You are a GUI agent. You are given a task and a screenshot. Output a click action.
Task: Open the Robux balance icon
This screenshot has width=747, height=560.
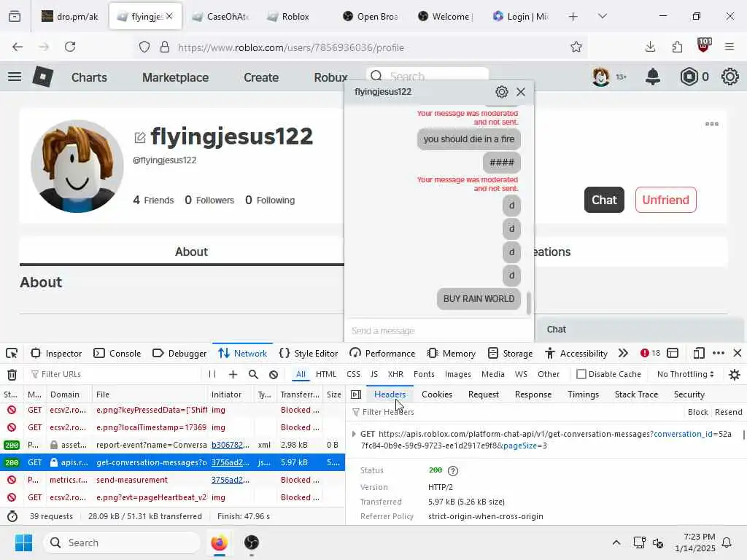tap(689, 77)
